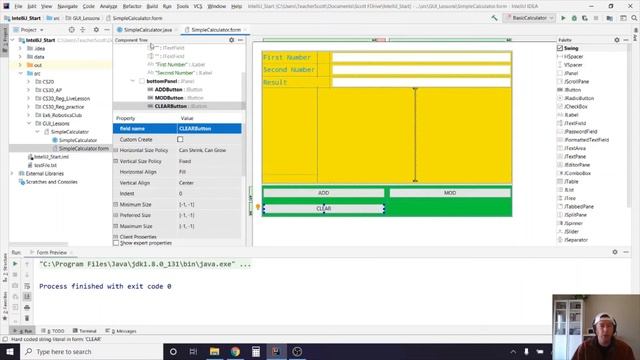Open the TODO tool window tab
Screen dimensions: 640x360
click(53, 331)
